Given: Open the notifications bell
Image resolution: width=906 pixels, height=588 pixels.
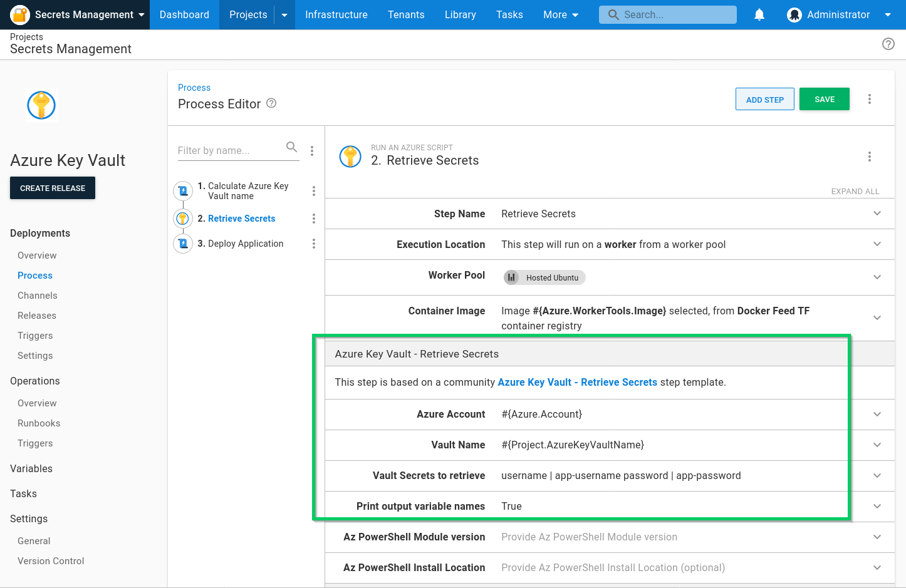Looking at the screenshot, I should click(759, 14).
